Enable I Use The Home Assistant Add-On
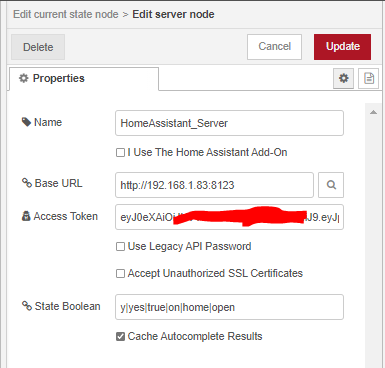Screen dimensions: 385x368 (x=120, y=153)
